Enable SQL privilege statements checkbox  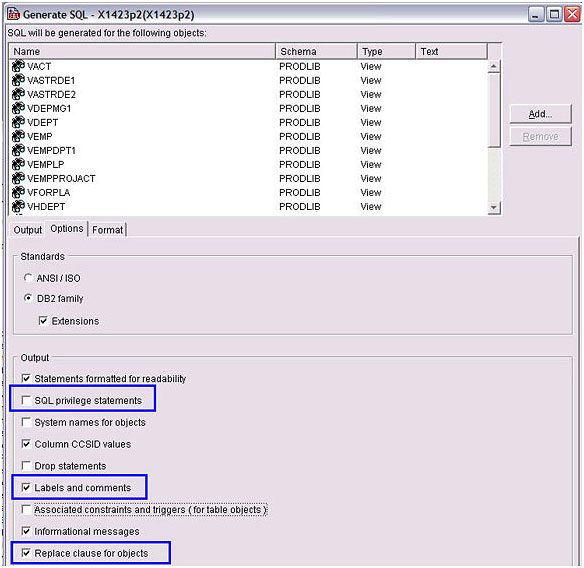tap(26, 400)
